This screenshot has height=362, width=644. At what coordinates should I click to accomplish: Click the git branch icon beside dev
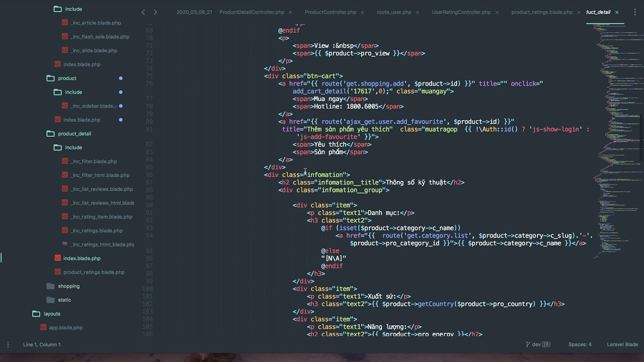click(528, 344)
